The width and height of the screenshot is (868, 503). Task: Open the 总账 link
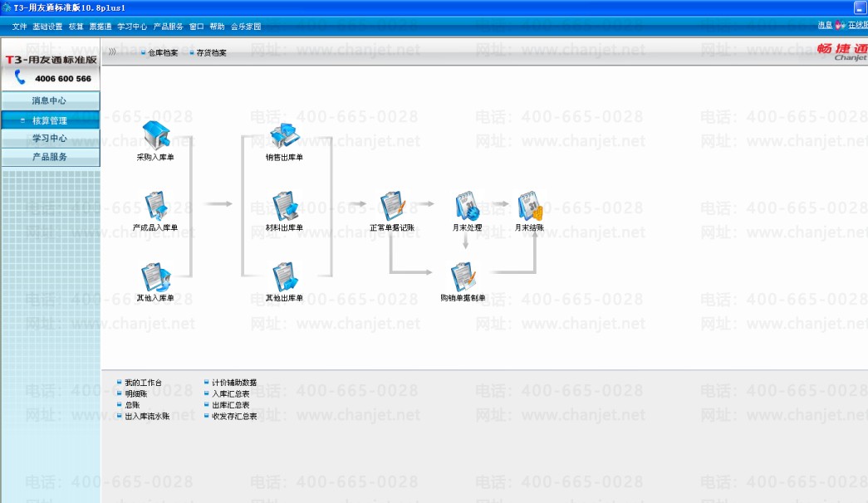132,404
